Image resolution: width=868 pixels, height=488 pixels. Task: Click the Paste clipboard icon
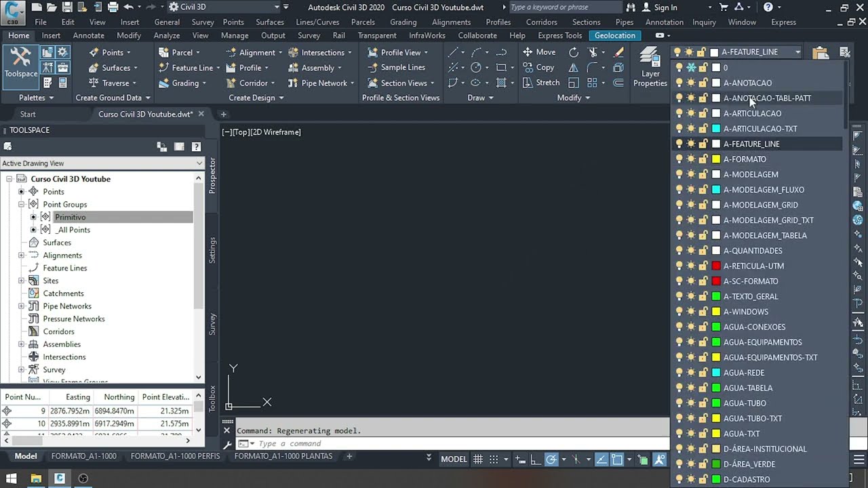[821, 52]
